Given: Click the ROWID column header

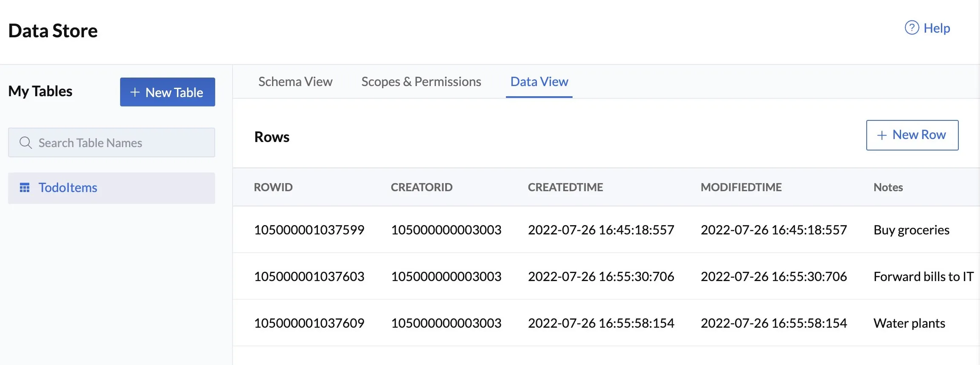Looking at the screenshot, I should click(x=273, y=187).
